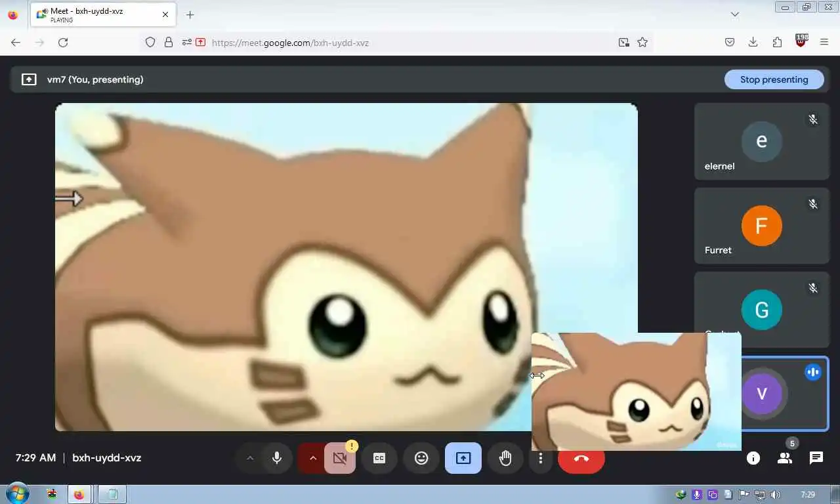Image resolution: width=840 pixels, height=504 pixels.
Task: Click the site security padlock
Action: point(169,43)
